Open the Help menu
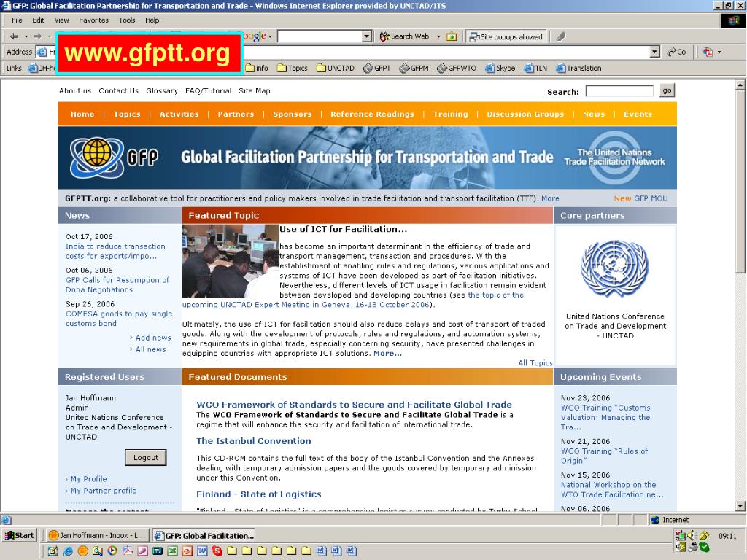Screen dimensions: 747x560 click(152, 20)
